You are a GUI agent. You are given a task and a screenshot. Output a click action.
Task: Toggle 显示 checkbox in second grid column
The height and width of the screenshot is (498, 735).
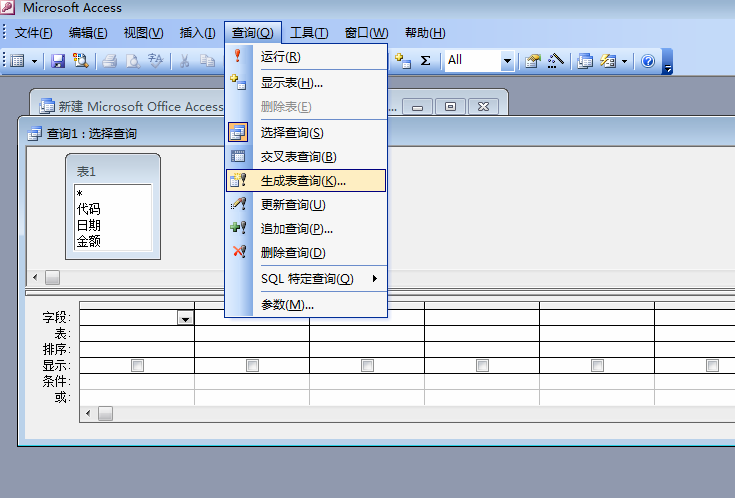coord(252,365)
